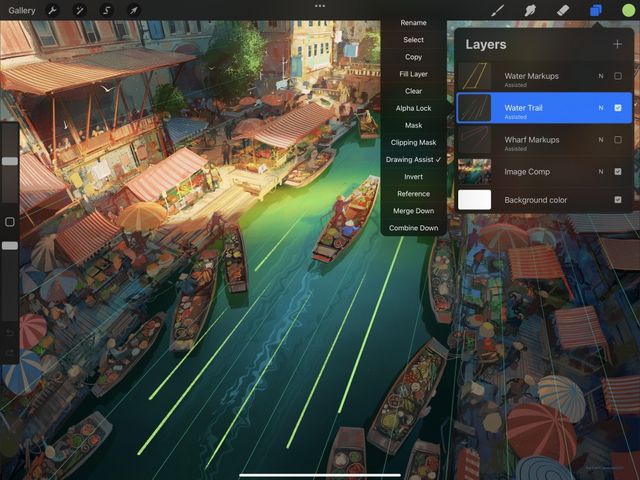The width and height of the screenshot is (640, 480).
Task: Add a new layer with plus button
Action: 618,44
